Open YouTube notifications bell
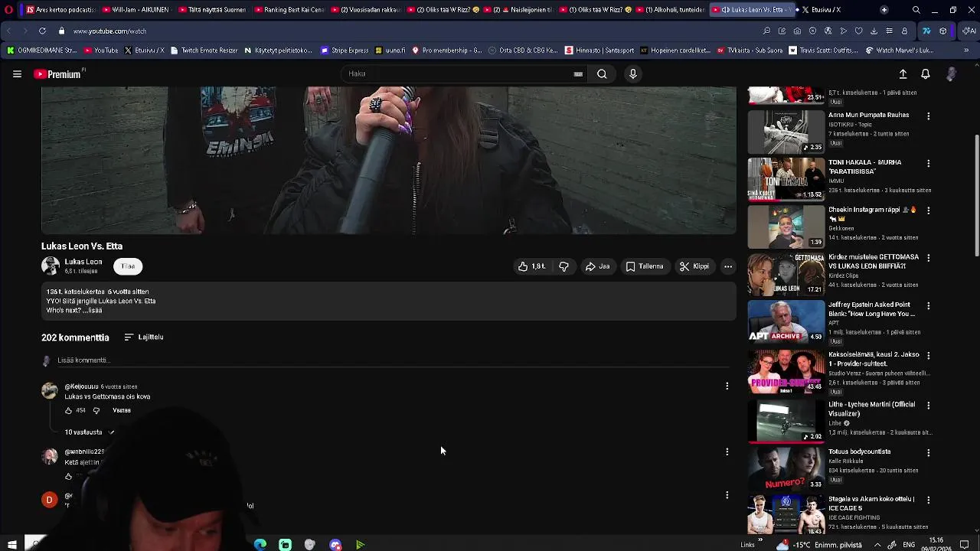The width and height of the screenshot is (980, 551). pyautogui.click(x=926, y=74)
